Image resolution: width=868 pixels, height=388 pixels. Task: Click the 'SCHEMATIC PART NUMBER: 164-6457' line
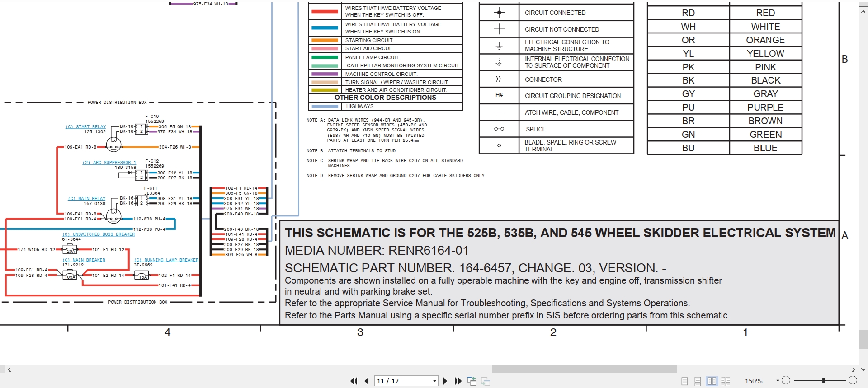click(x=476, y=268)
